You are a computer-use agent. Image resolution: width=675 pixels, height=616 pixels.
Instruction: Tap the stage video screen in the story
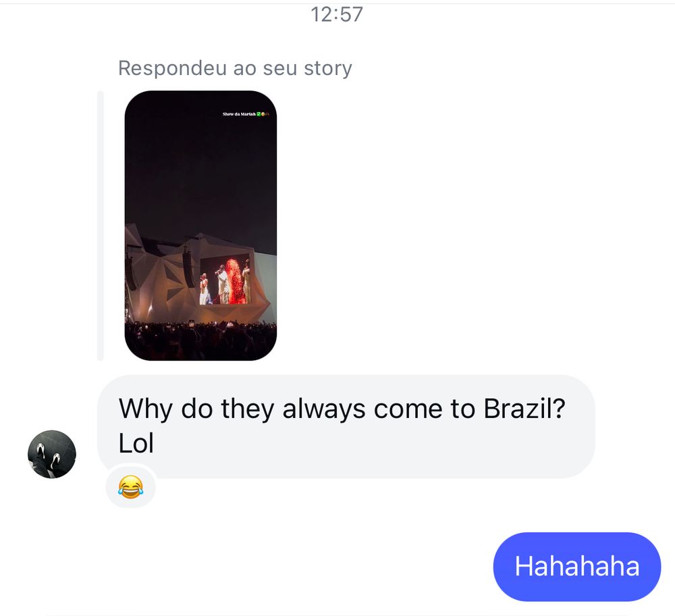point(225,279)
